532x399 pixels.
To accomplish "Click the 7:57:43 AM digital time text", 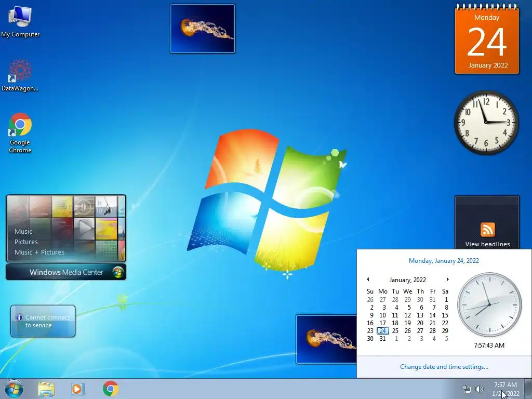I will coord(489,345).
